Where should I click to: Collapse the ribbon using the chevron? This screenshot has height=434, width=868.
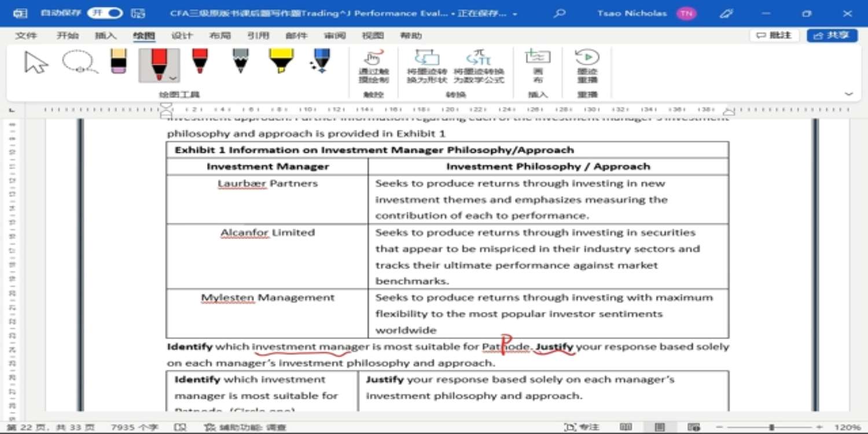(x=849, y=94)
